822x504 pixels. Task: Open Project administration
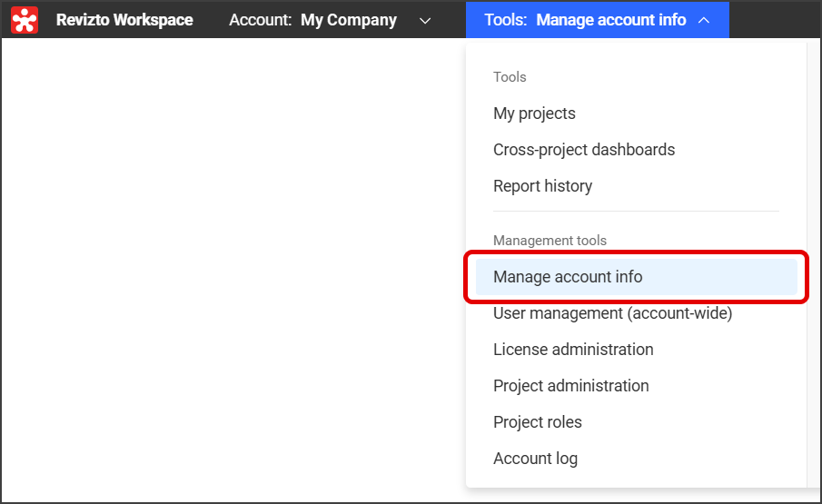pos(571,386)
